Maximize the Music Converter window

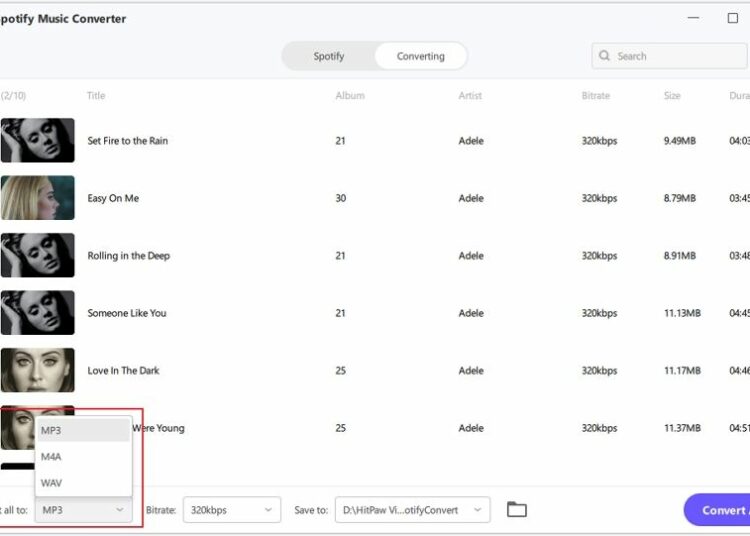pyautogui.click(x=733, y=18)
